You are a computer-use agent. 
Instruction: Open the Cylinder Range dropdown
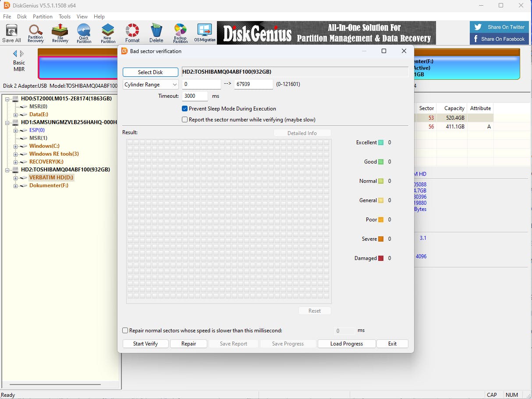tap(150, 85)
